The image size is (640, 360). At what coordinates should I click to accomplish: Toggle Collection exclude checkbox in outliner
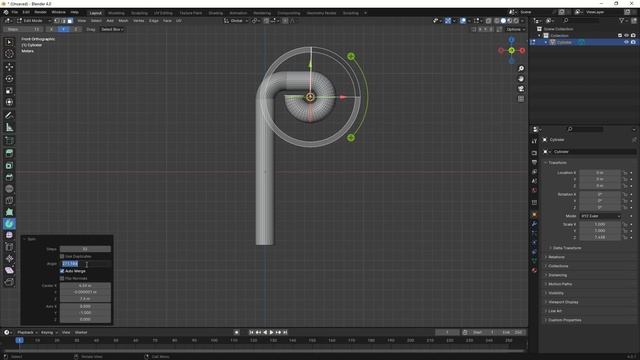point(620,36)
